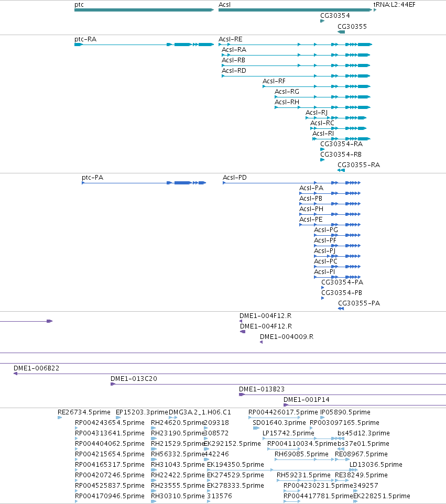
Task: Select the CG30354-RB transcript label
Action: [x=341, y=154]
